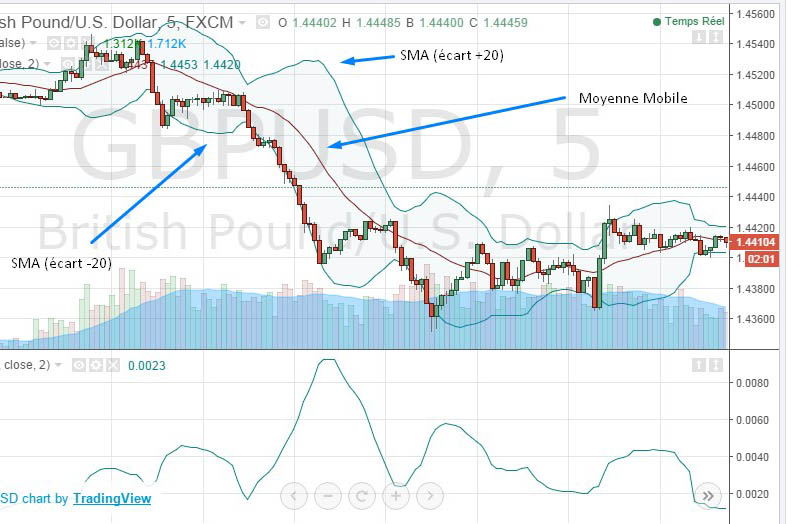This screenshot has height=524, width=795.
Task: Jump to latest bar with double-chevron button
Action: (708, 495)
